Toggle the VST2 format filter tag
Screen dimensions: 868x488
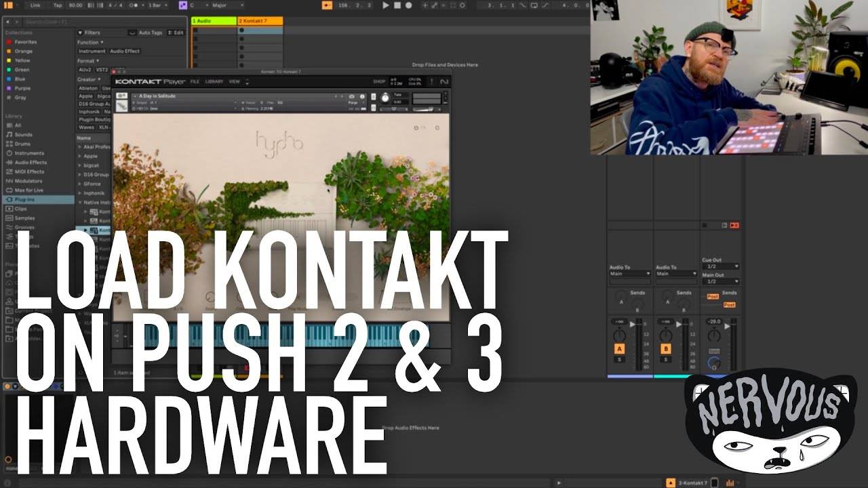coord(102,70)
